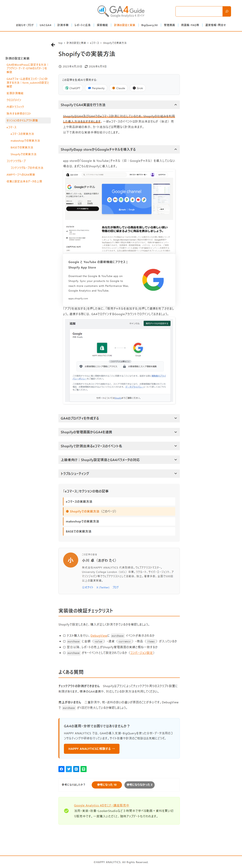Screen dimensions: 242x868
Task: Open the BigQuery/AI menu item
Action: point(149,25)
